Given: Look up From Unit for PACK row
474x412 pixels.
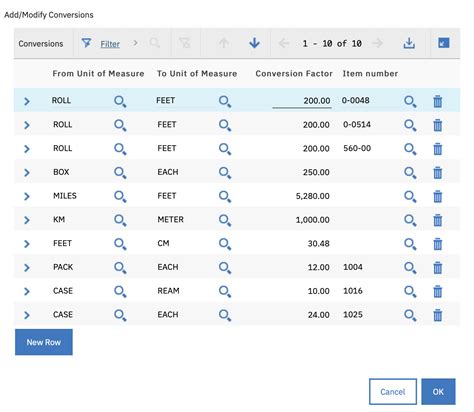Looking at the screenshot, I should point(120,268).
